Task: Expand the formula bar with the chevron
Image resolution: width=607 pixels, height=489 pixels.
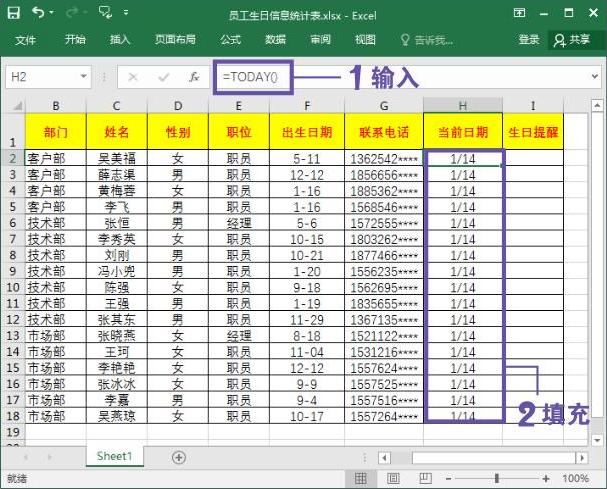Action: click(595, 77)
